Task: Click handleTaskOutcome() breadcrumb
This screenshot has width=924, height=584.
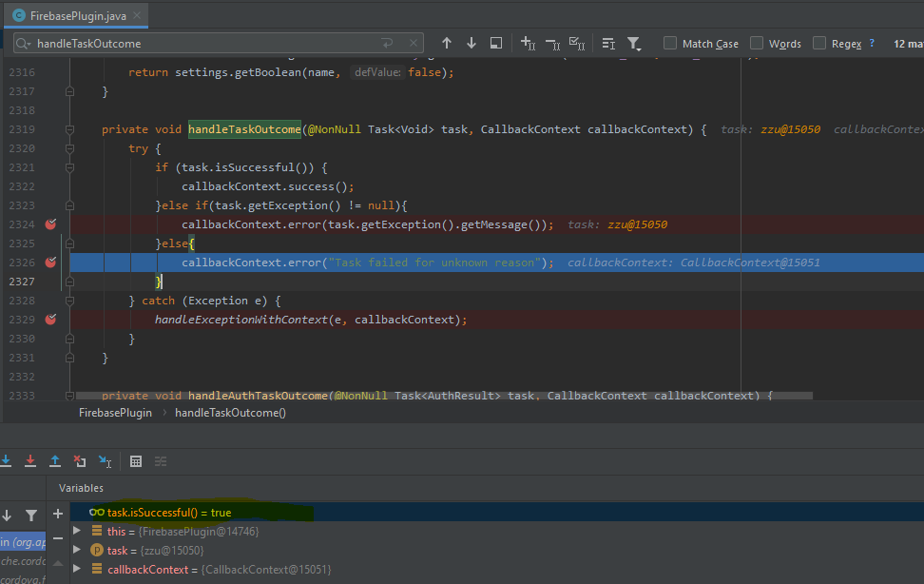Action: [x=230, y=413]
